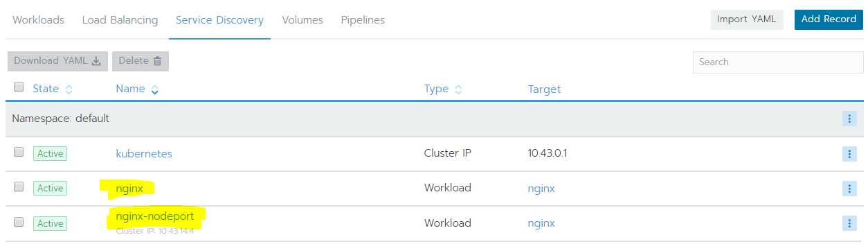Image resolution: width=868 pixels, height=251 pixels.
Task: Click the Delete button
Action: pos(141,61)
